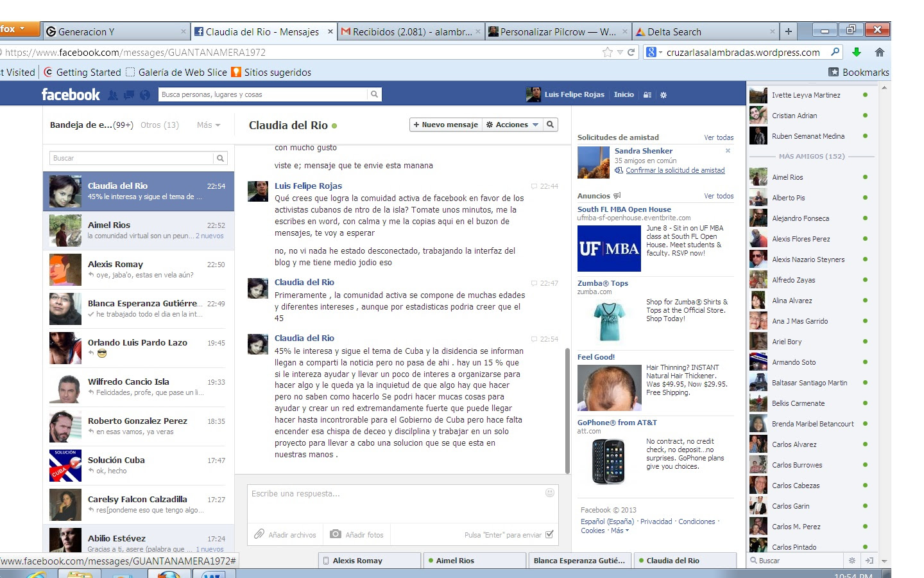Image resolution: width=924 pixels, height=578 pixels.
Task: Open Getting Started bookmark
Action: pyautogui.click(x=83, y=72)
